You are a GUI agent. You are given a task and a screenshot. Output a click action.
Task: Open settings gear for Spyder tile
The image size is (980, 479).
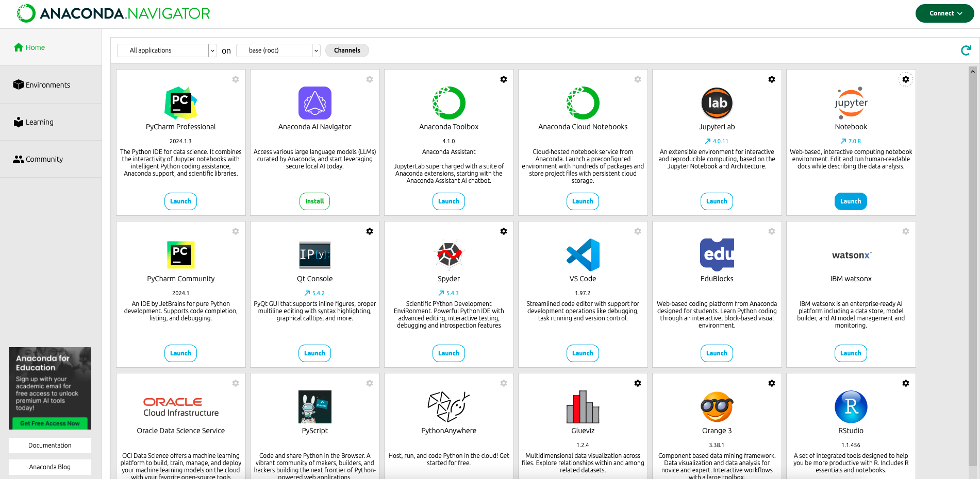point(504,231)
